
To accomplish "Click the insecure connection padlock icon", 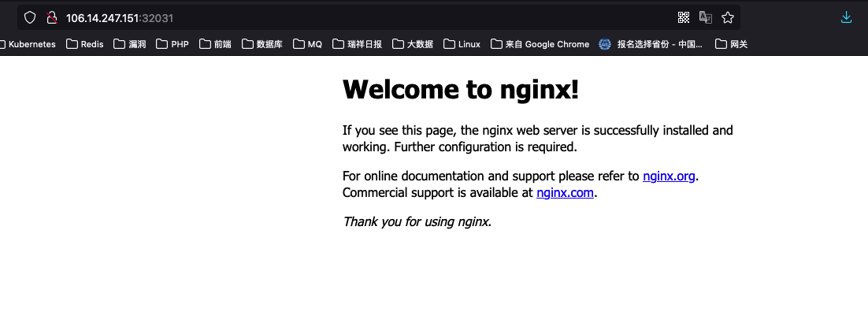I will 51,18.
